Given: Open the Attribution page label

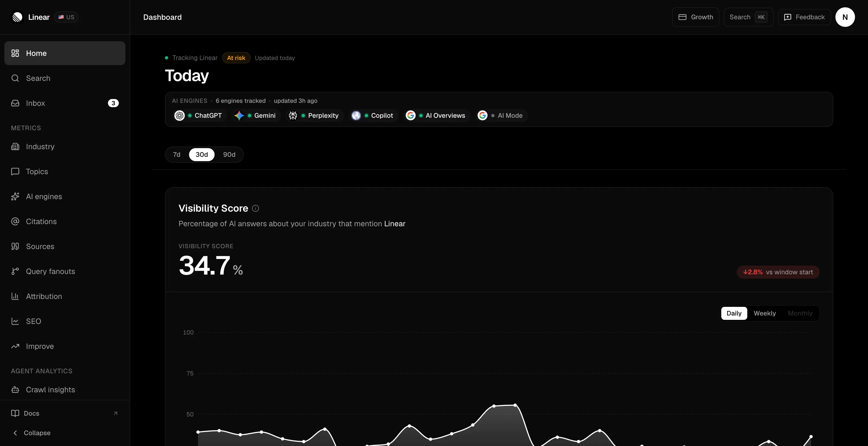Looking at the screenshot, I should coord(44,296).
